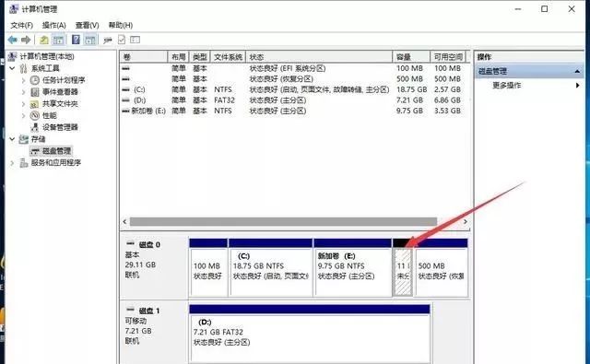
Task: Click 更多操作 in the actions pane
Action: point(506,86)
